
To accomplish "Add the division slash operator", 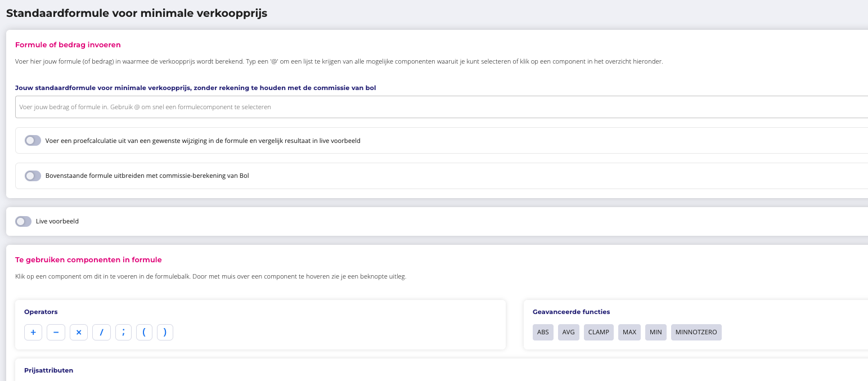I will tap(102, 333).
